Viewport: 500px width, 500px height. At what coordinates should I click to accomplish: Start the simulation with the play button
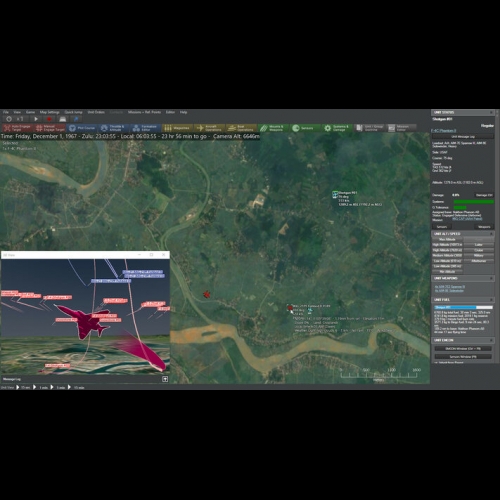click(x=36, y=119)
